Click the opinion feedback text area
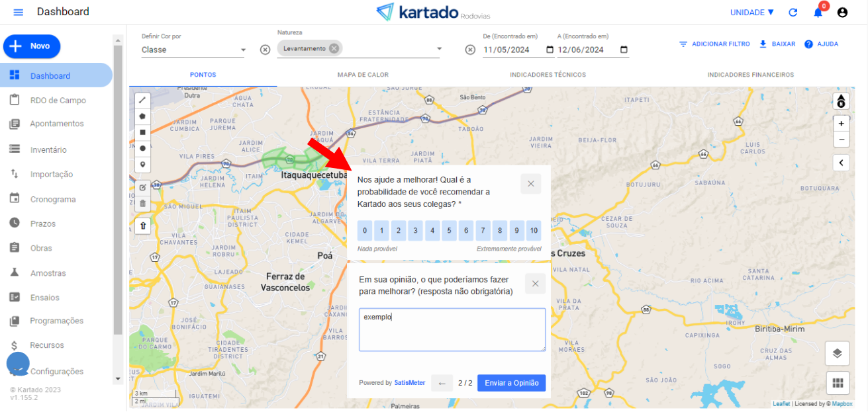Image resolution: width=868 pixels, height=412 pixels. [452, 329]
